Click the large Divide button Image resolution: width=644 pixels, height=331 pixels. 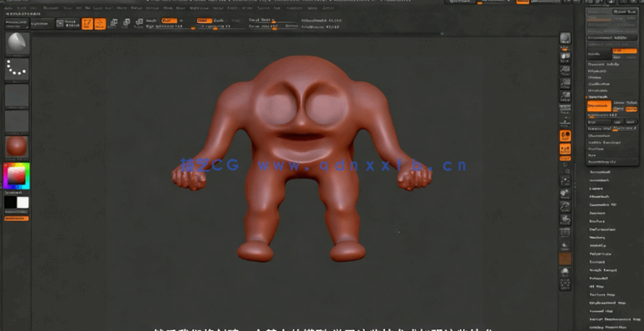(x=599, y=54)
